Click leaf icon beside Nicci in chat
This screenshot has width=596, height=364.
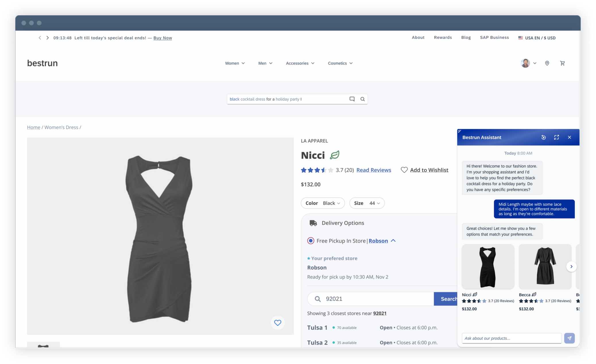(x=475, y=295)
